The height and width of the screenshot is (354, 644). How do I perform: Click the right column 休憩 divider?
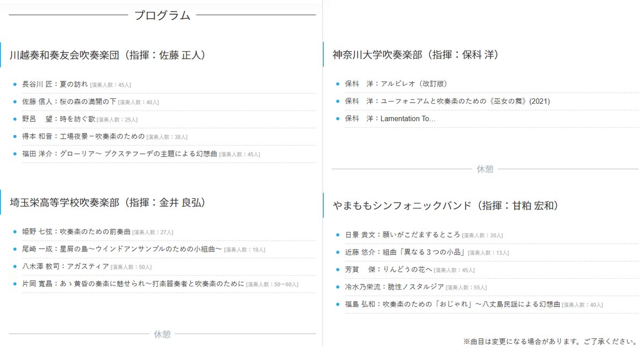click(485, 168)
